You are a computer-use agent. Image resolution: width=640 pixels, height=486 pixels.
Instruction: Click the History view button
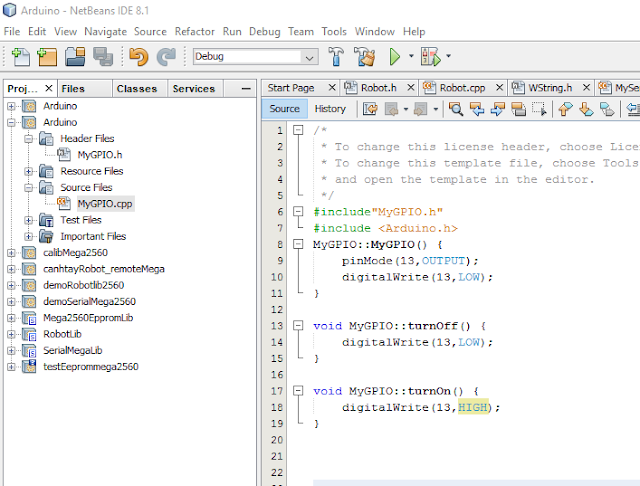(330, 109)
